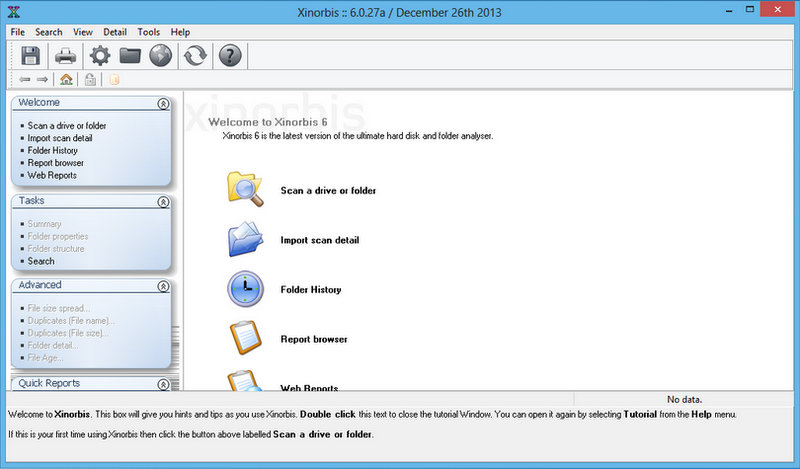The height and width of the screenshot is (469, 800).
Task: Open settings via the gear toolbar icon
Action: tap(100, 55)
